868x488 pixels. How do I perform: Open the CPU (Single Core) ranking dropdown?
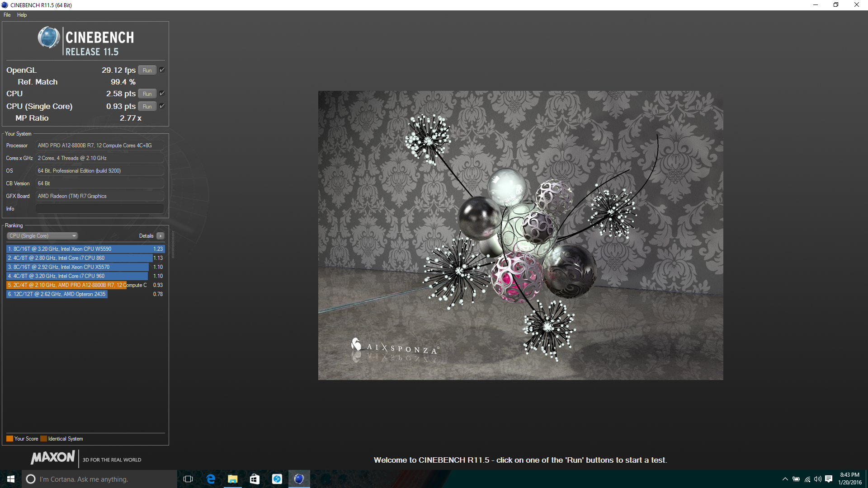42,236
